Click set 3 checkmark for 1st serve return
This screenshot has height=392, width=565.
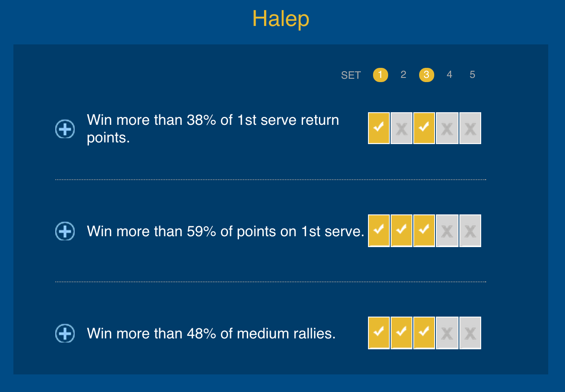click(424, 128)
